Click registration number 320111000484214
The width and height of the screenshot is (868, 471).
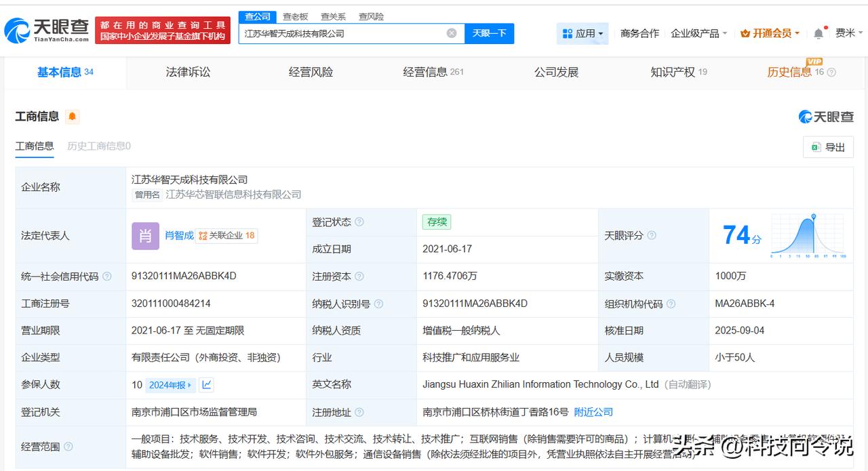click(172, 303)
